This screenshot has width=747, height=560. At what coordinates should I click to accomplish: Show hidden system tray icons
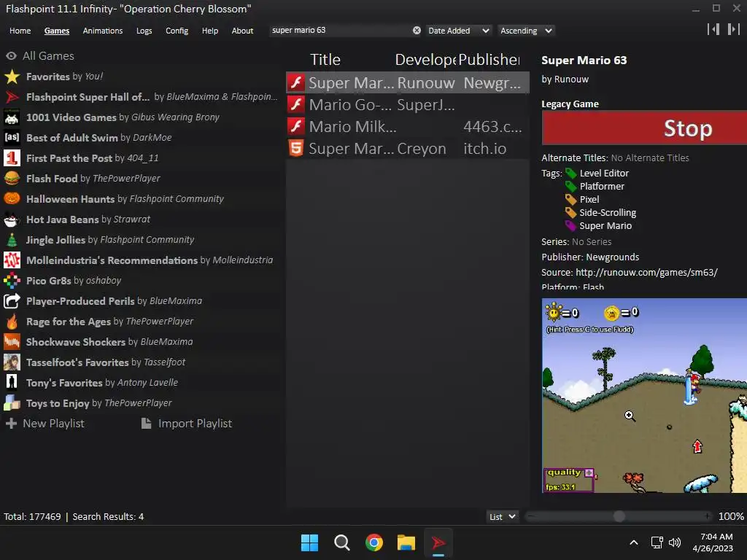634,542
